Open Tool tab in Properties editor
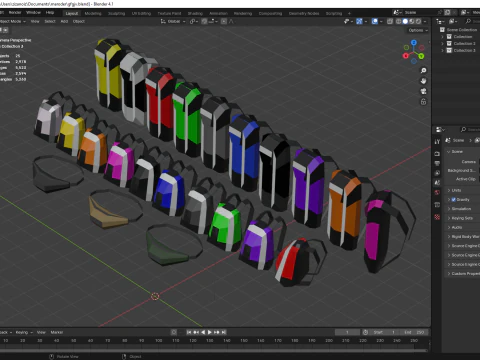This screenshot has height=360, width=480. 437,142
